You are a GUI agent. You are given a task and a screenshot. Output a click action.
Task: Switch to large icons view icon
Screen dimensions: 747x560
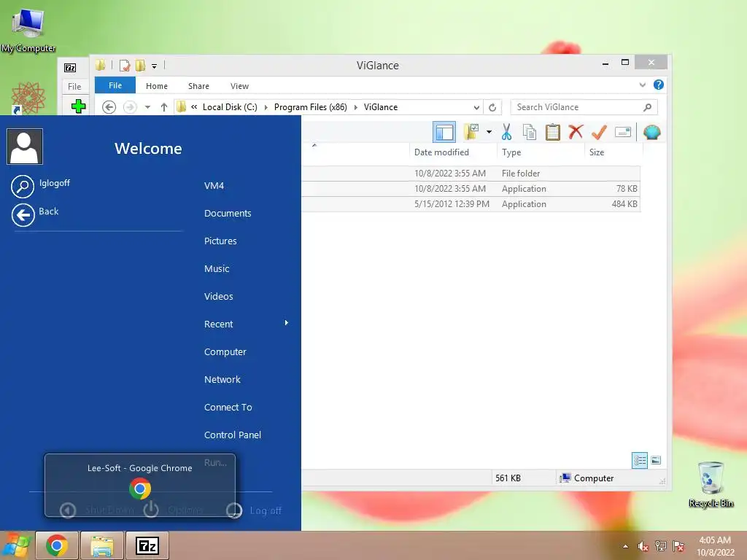(656, 460)
